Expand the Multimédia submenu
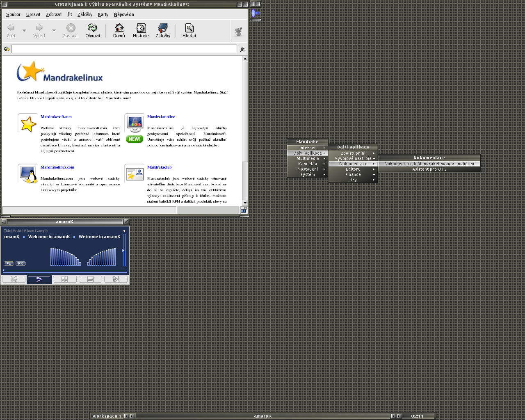 (x=308, y=158)
